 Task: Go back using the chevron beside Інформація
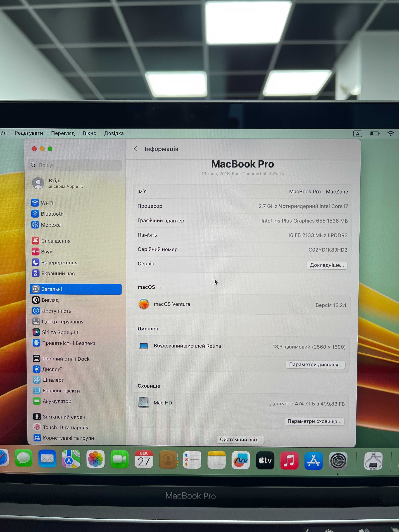point(136,149)
